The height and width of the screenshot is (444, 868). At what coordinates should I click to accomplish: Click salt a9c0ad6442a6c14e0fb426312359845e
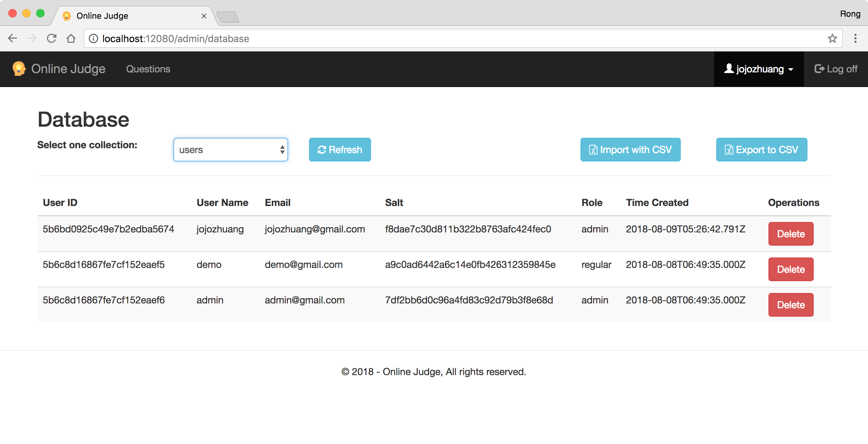470,264
